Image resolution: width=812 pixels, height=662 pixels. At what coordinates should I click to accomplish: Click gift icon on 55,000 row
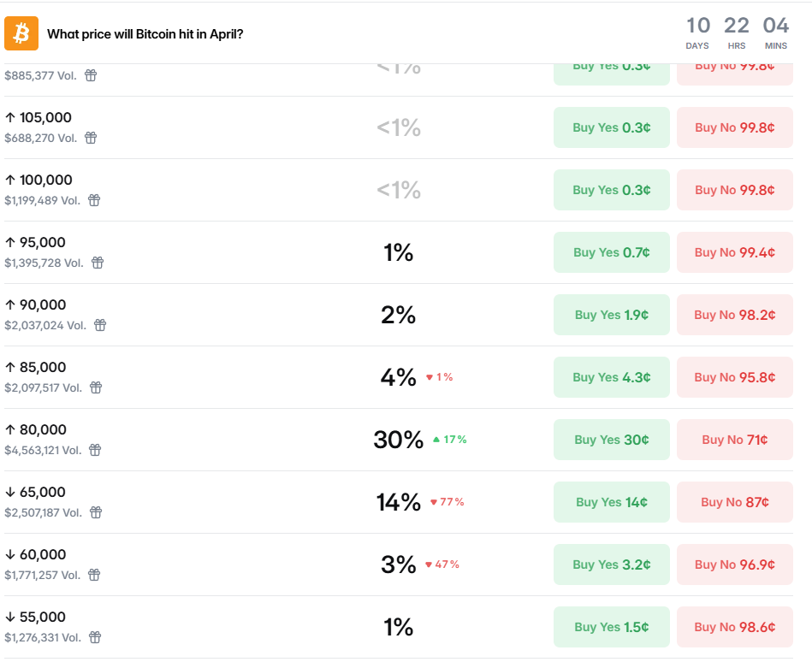[x=95, y=637]
